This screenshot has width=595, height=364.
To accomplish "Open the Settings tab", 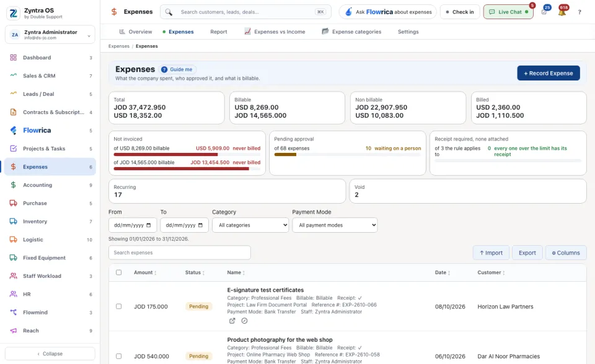I will pos(408,32).
